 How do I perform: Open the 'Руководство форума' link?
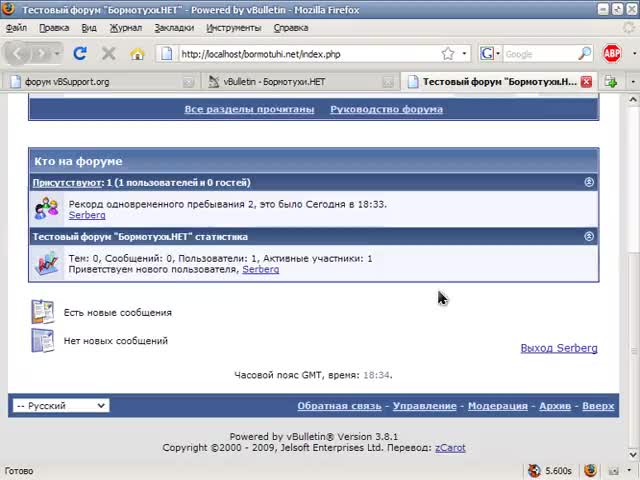[x=386, y=109]
